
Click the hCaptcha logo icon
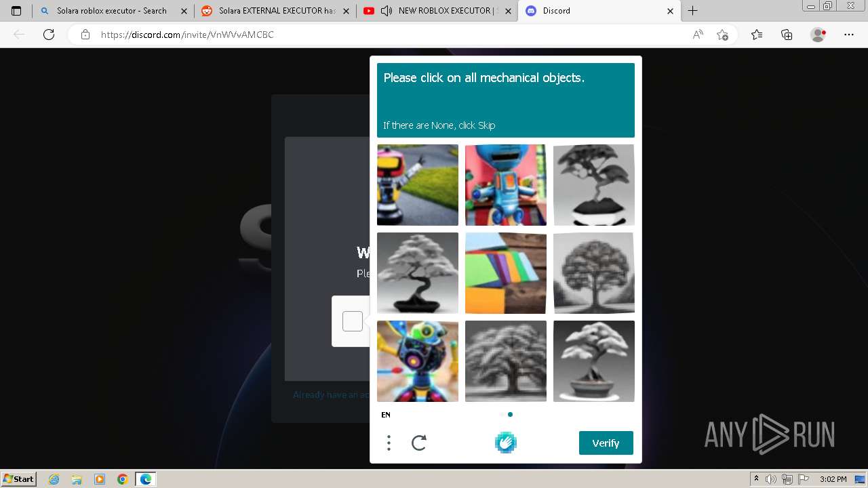coord(506,443)
